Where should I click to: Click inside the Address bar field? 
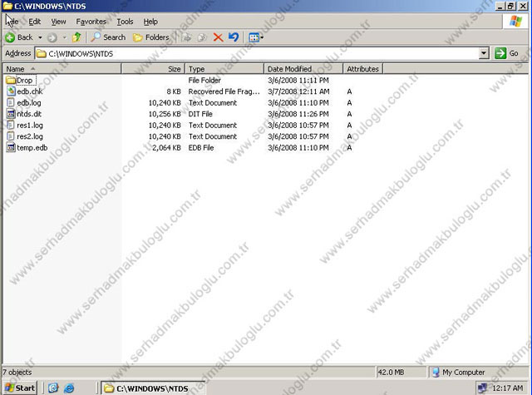click(x=261, y=53)
